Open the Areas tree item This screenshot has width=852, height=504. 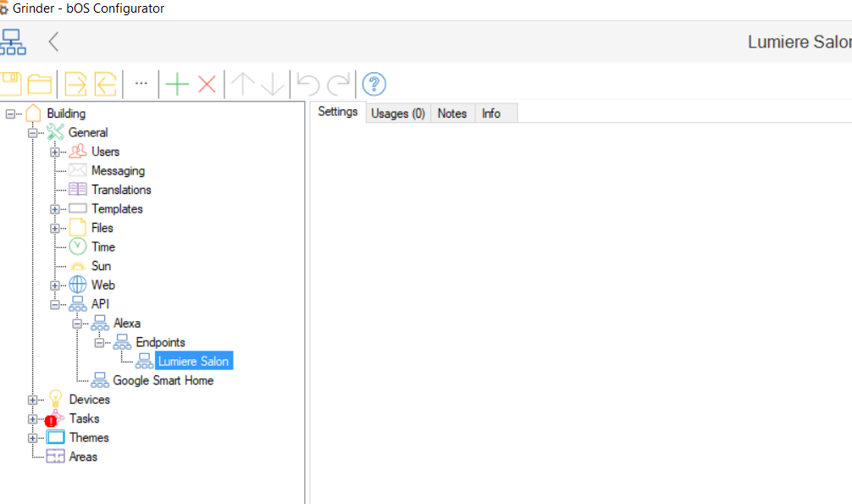pos(83,457)
